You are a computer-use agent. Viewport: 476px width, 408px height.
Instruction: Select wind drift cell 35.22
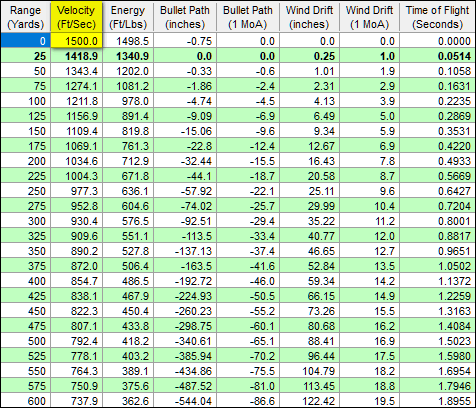tap(309, 221)
